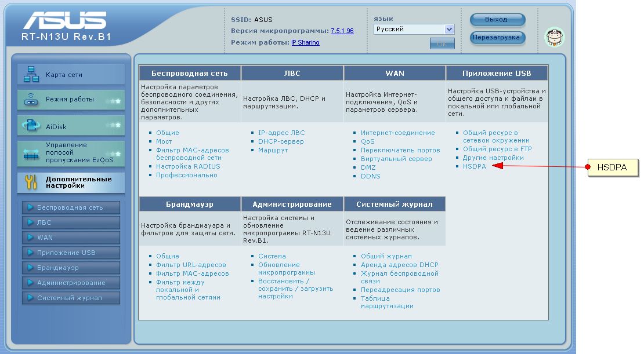Open the Фильтр URL-адресов link
Viewport: 644px width, 354px height.
pyautogui.click(x=191, y=265)
